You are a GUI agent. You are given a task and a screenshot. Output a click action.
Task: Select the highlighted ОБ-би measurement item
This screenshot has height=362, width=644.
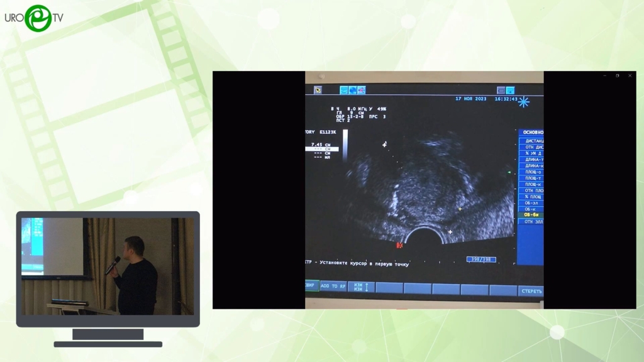[x=531, y=215]
